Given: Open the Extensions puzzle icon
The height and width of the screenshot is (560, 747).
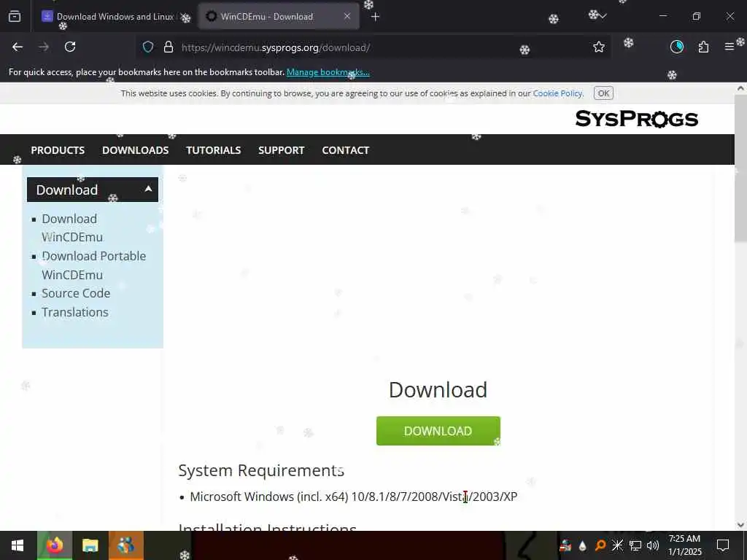Looking at the screenshot, I should pyautogui.click(x=704, y=47).
